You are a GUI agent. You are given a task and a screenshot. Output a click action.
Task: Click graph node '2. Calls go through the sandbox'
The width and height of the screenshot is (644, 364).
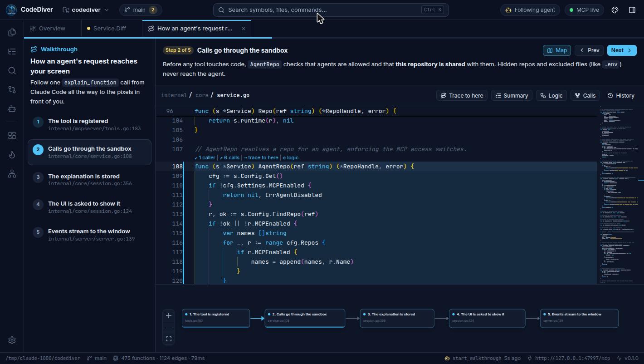coord(305,318)
